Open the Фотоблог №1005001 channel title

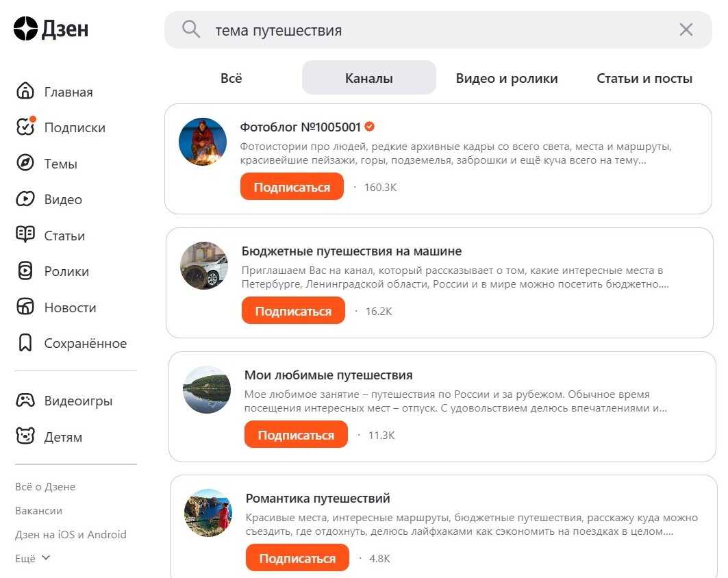tap(301, 127)
